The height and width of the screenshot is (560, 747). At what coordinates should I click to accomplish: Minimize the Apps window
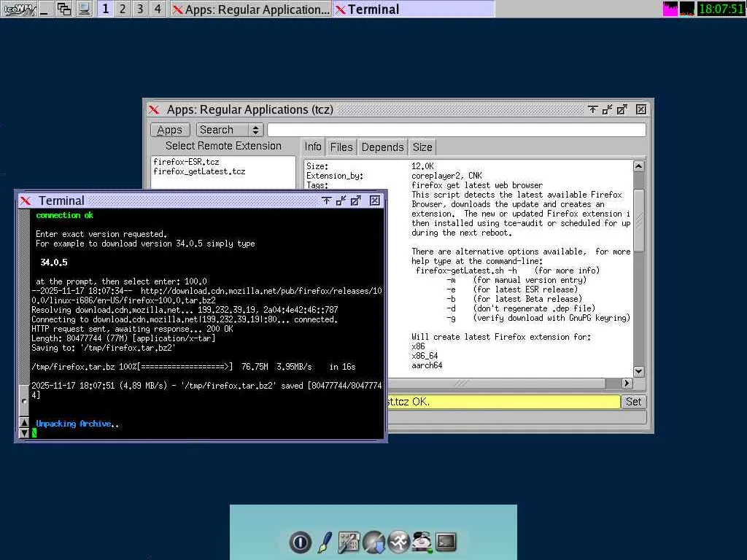[x=608, y=109]
